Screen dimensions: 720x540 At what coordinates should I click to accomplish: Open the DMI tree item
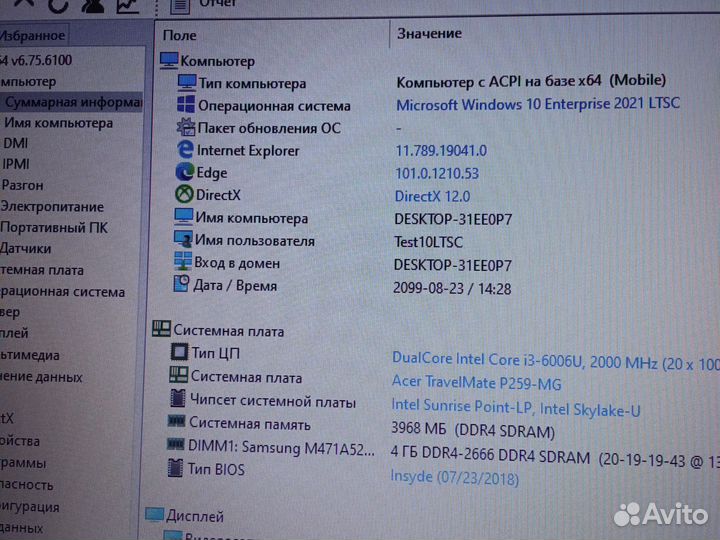tap(16, 143)
